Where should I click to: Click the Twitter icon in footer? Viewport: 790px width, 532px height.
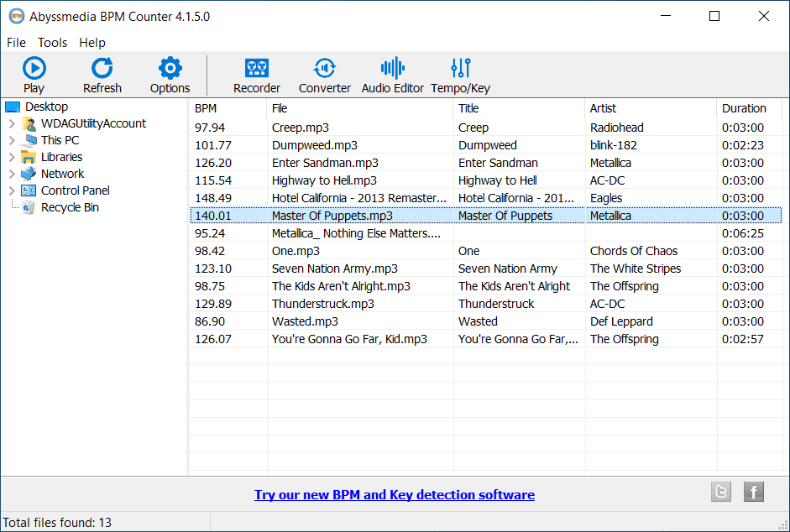tap(721, 492)
